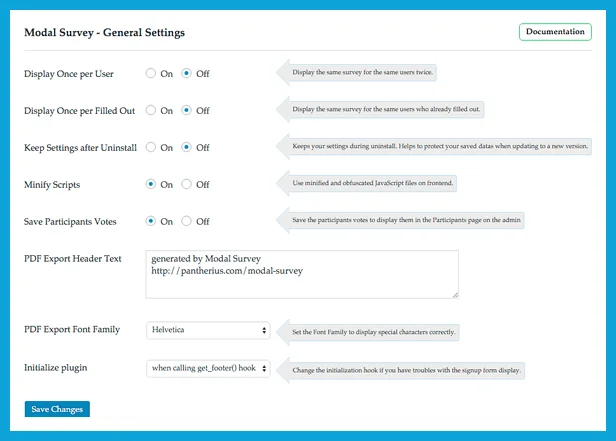Set Display Once per User to Off
This screenshot has height=441, width=616.
tap(187, 73)
